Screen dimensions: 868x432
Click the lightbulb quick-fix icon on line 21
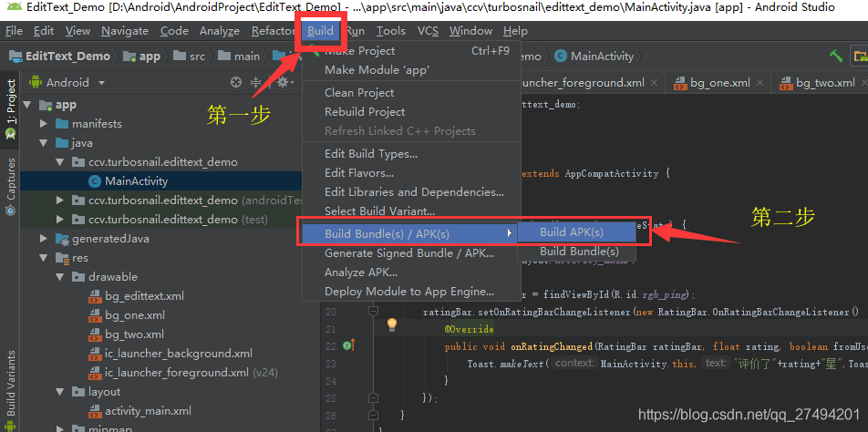tap(392, 324)
